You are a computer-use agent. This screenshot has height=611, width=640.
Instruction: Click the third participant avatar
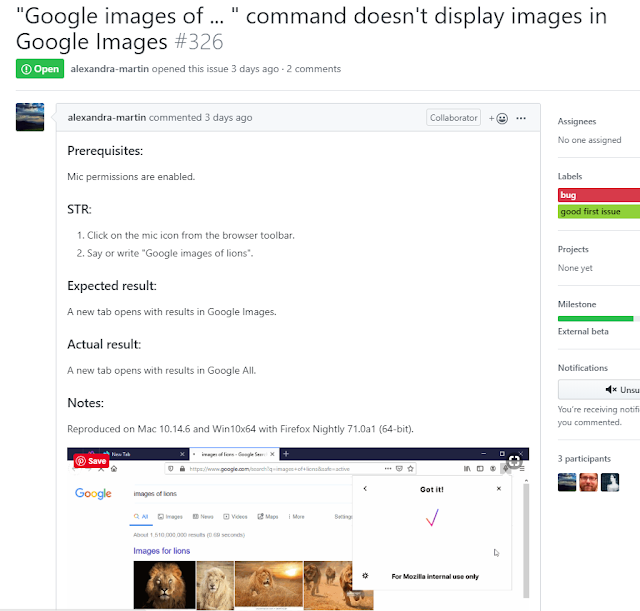610,482
